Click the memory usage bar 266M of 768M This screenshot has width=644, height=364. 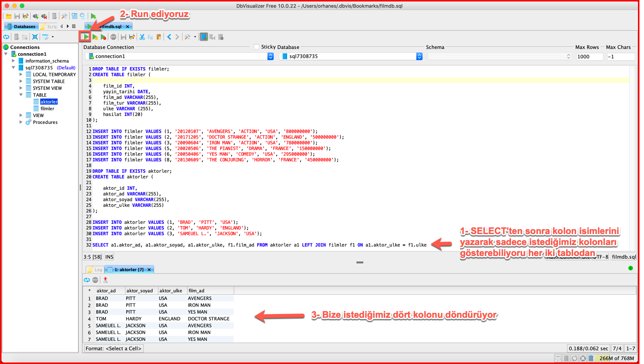point(616,358)
